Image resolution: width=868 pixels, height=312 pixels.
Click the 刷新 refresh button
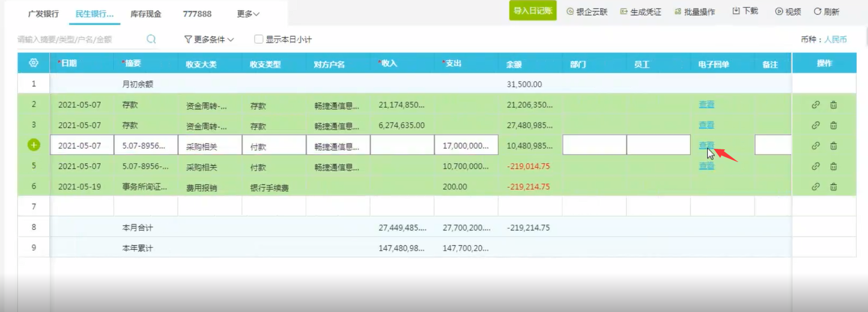pyautogui.click(x=827, y=11)
